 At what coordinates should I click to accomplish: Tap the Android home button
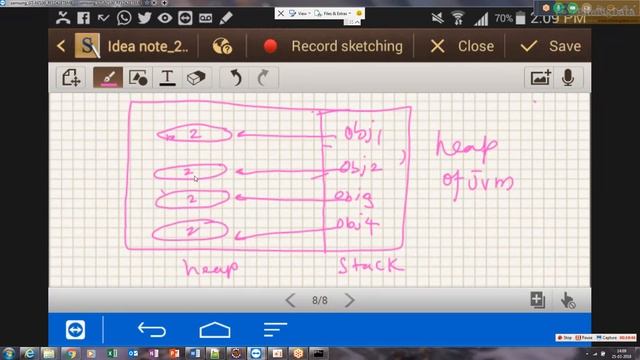pyautogui.click(x=215, y=329)
